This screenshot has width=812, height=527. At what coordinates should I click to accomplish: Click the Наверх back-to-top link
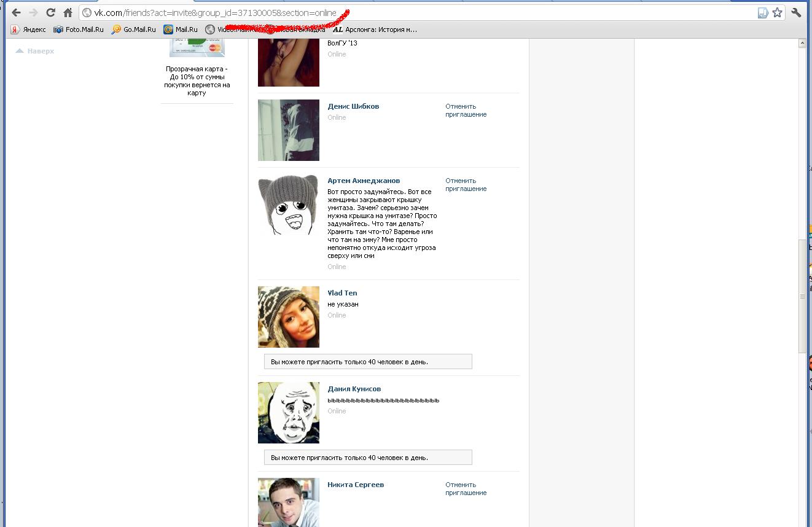(x=35, y=51)
